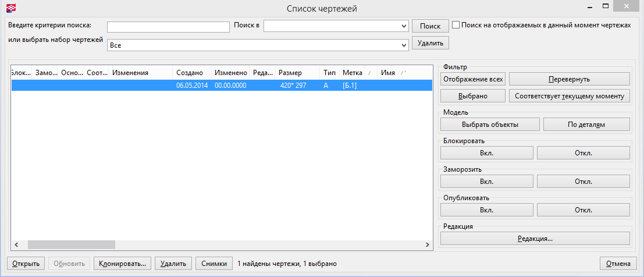Click the 'Выбрано' filter button
Viewport: 644px width, 277px height.
(473, 96)
